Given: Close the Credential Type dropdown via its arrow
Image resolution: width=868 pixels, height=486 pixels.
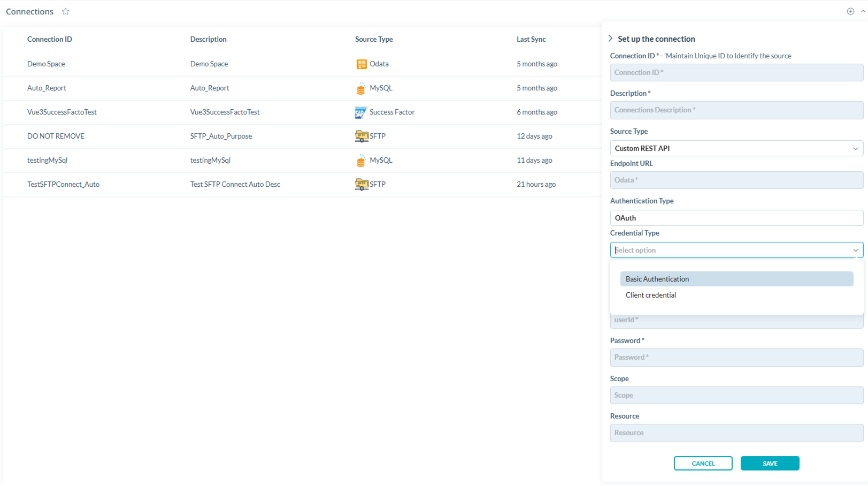Looking at the screenshot, I should point(855,250).
